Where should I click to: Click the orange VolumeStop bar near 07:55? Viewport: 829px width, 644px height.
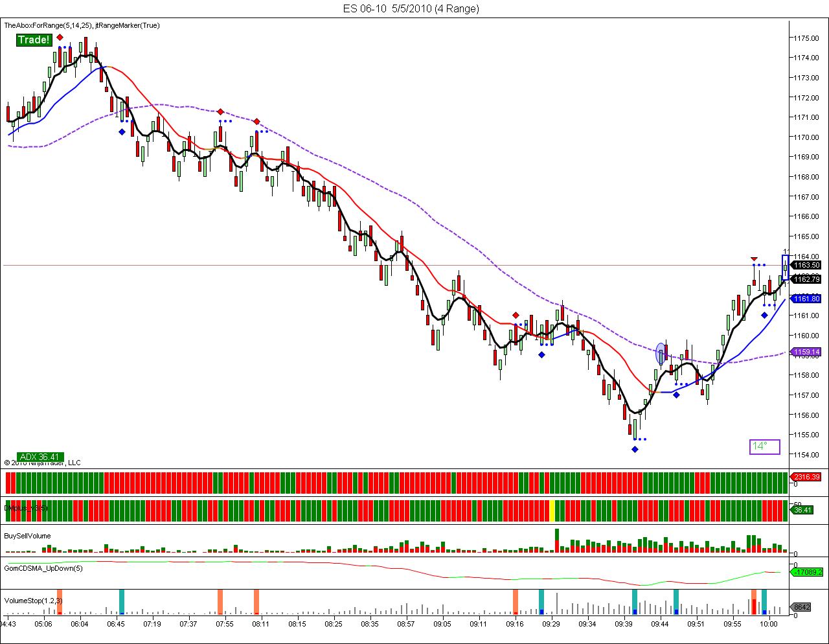220,601
